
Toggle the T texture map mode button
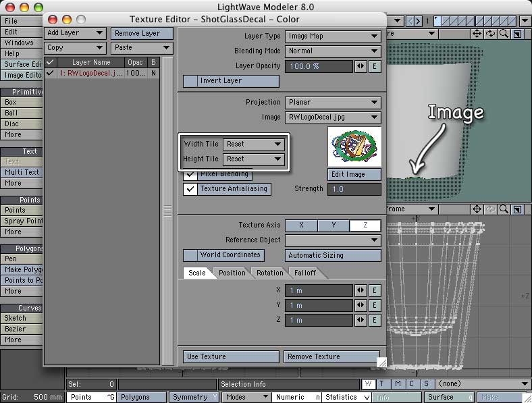[382, 384]
